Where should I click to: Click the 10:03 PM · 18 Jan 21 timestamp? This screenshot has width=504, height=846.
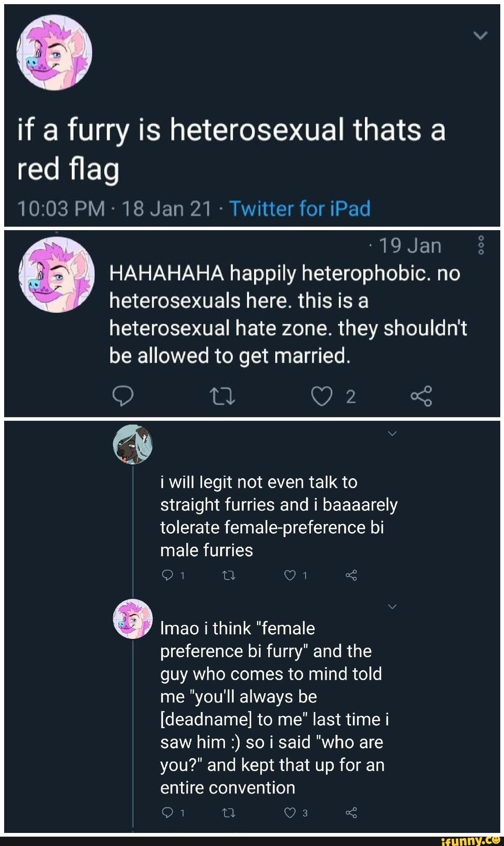click(114, 209)
